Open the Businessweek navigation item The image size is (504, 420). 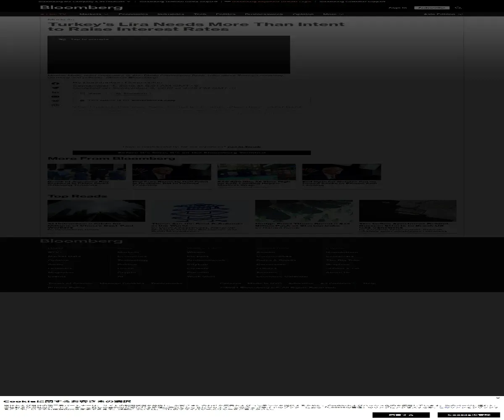coord(264,14)
